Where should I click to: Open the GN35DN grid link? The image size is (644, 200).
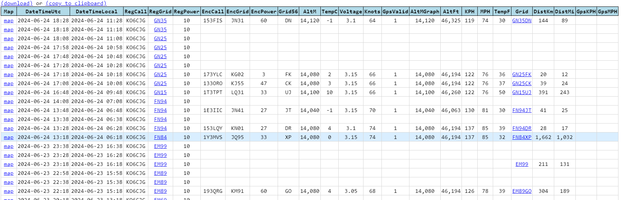(522, 20)
